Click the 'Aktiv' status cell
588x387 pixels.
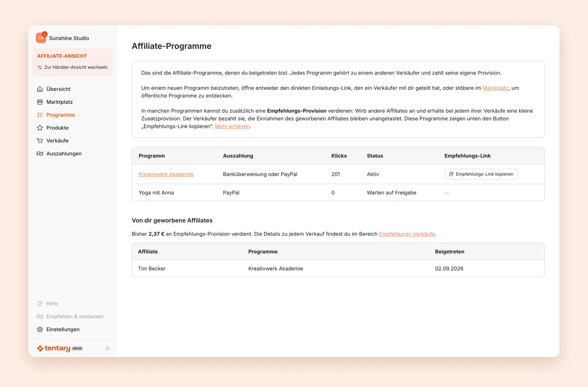(373, 174)
